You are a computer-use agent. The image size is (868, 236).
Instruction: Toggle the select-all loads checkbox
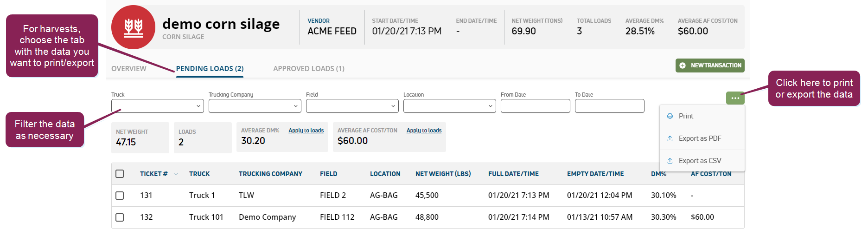[x=120, y=174]
